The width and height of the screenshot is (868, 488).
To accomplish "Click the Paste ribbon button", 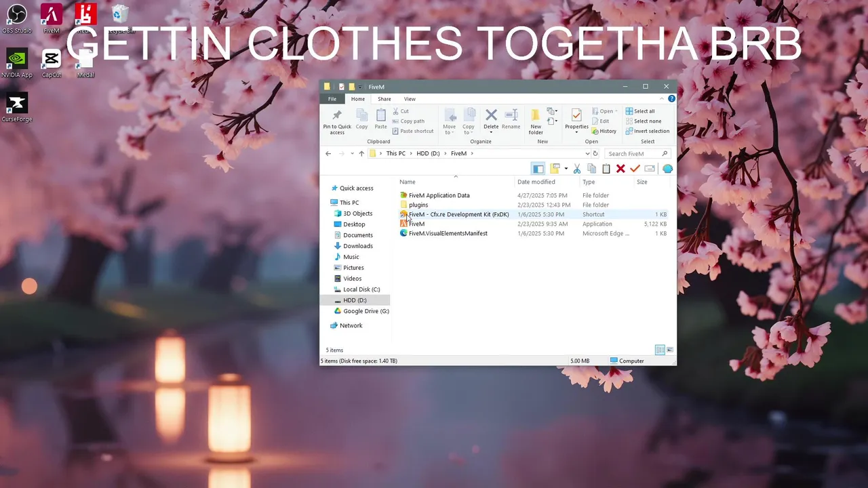I will [381, 119].
